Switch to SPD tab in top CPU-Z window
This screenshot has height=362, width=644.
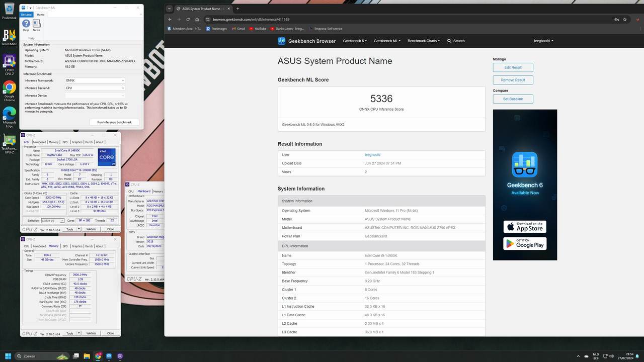point(65,142)
